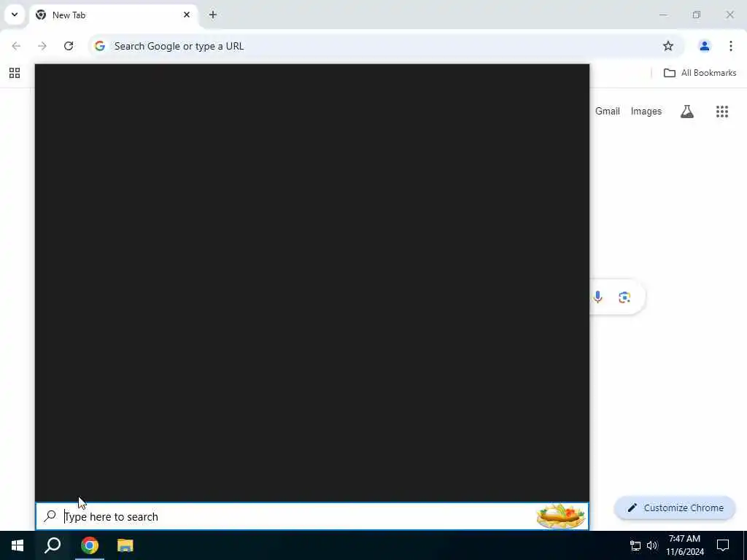This screenshot has height=560, width=747.
Task: Open File Explorer from the taskbar
Action: (125, 545)
